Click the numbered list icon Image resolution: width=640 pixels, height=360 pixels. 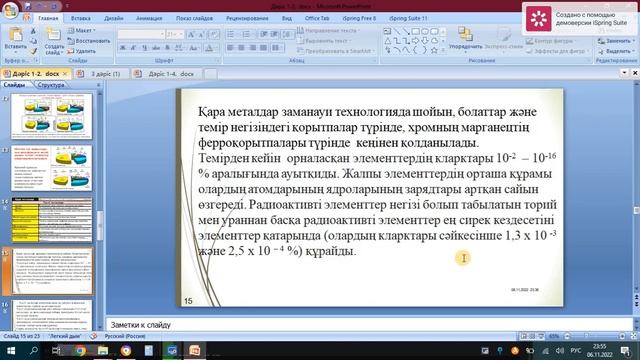pyautogui.click(x=246, y=34)
